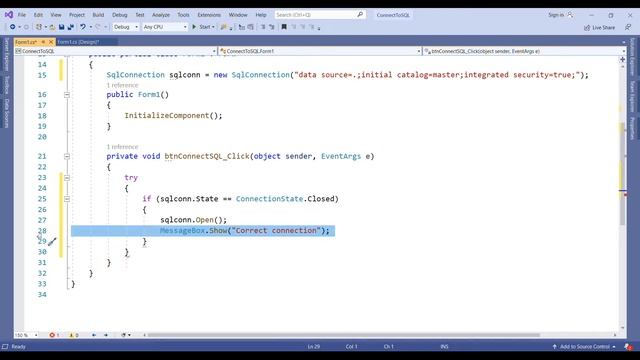Open the Analyze menu

click(161, 15)
